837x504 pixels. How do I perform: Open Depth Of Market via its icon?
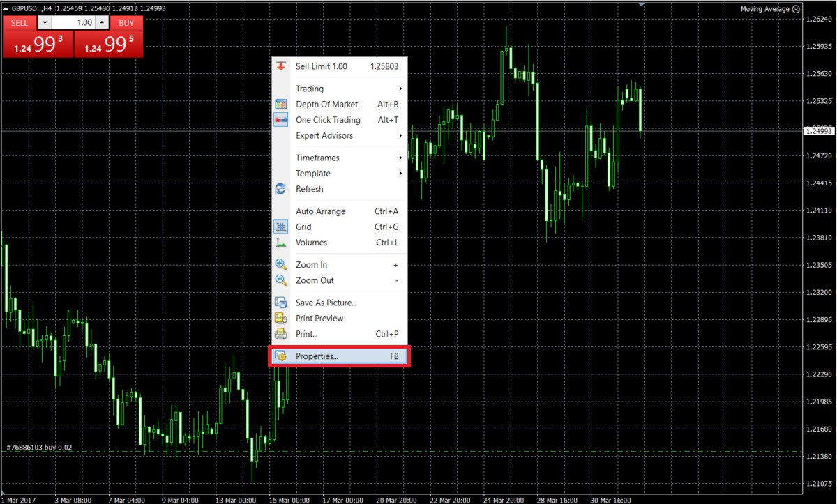281,104
